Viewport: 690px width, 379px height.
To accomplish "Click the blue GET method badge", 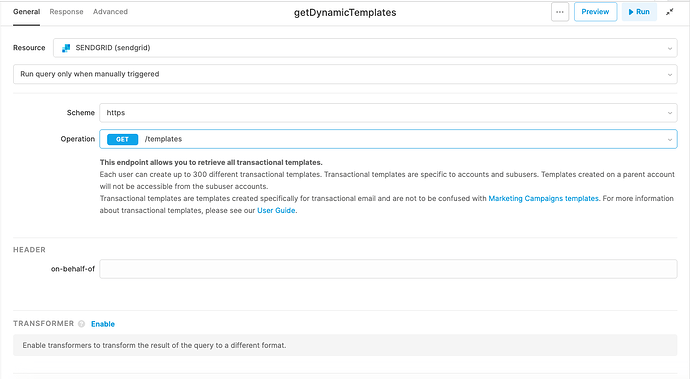I will [122, 139].
